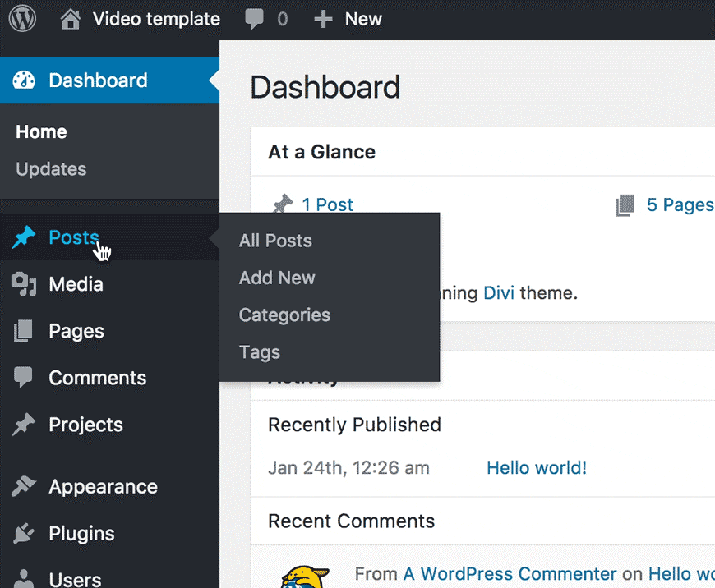Click the Media icon in sidebar

pyautogui.click(x=24, y=284)
